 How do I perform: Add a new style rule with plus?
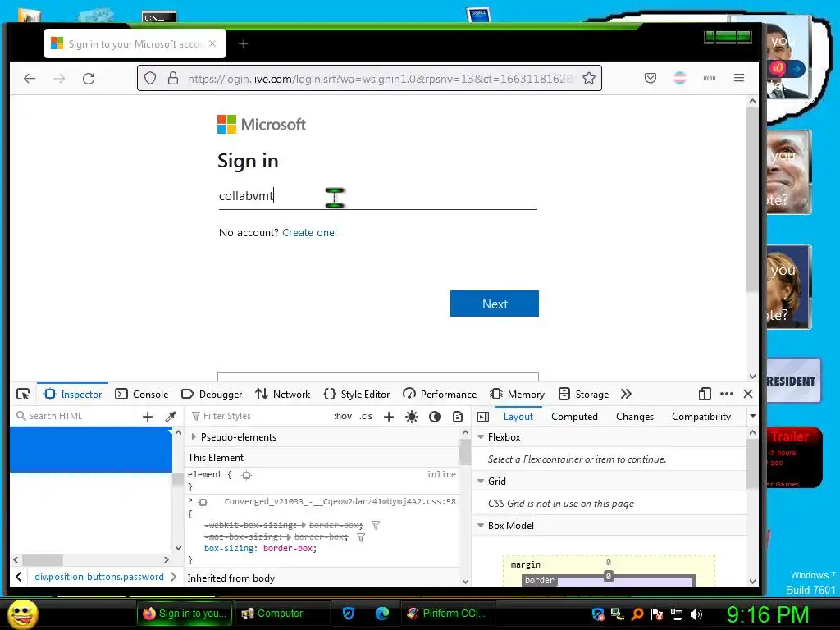click(389, 416)
